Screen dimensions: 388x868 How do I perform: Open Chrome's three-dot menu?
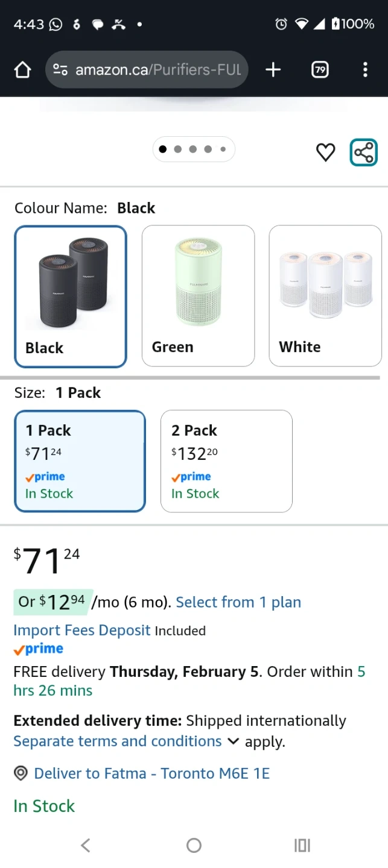(364, 70)
